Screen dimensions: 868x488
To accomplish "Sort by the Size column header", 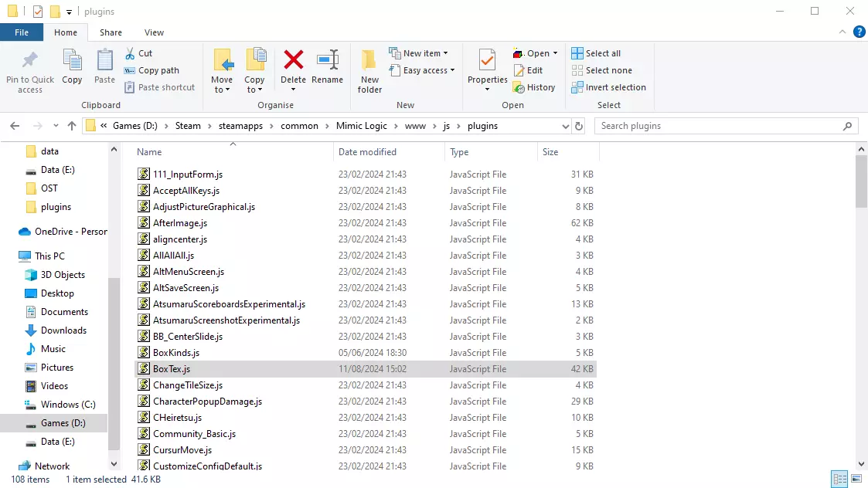I will click(x=568, y=152).
